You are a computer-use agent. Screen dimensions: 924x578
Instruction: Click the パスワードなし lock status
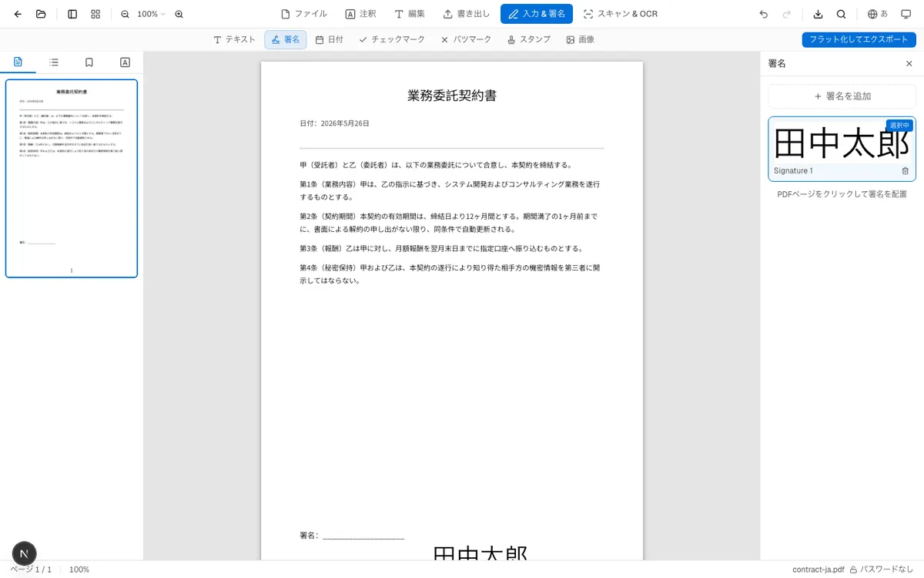tap(882, 570)
